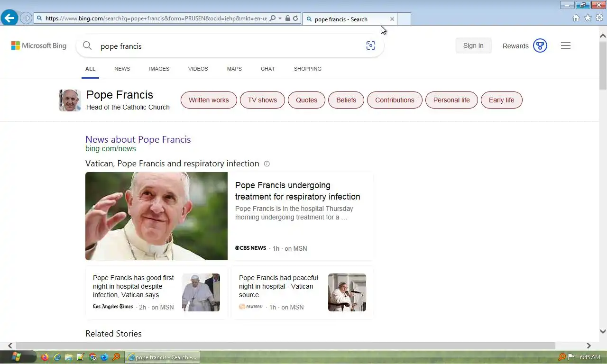Open Favorites with the star icon

click(x=588, y=18)
